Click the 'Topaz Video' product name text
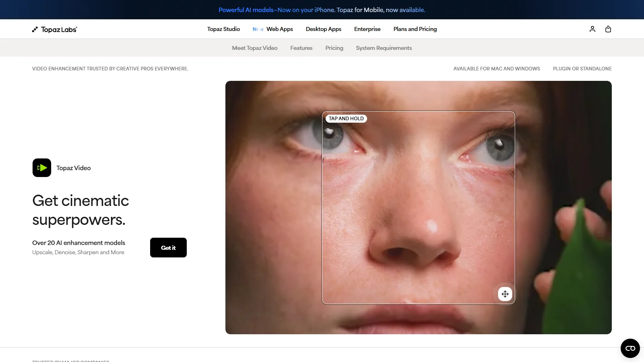The image size is (644, 362). click(x=74, y=168)
